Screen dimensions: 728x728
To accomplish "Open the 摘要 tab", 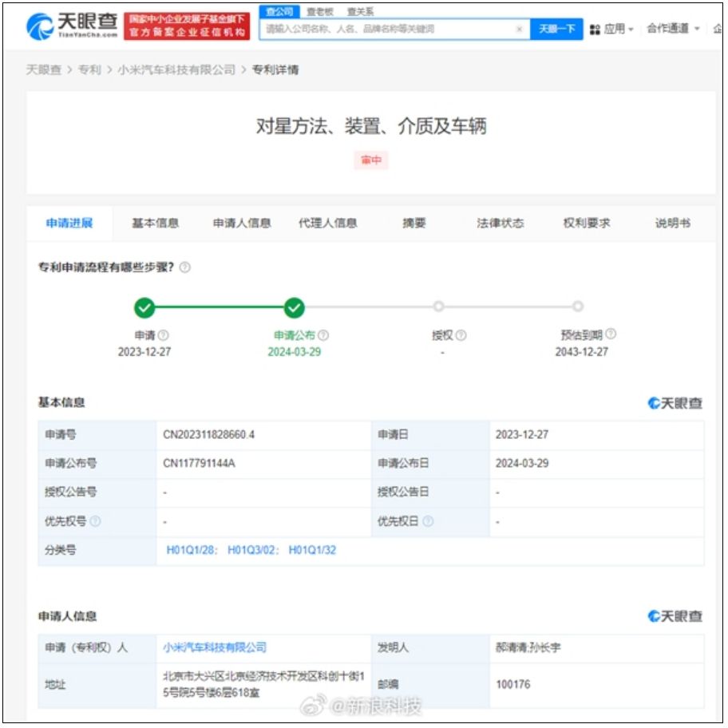I will click(414, 224).
